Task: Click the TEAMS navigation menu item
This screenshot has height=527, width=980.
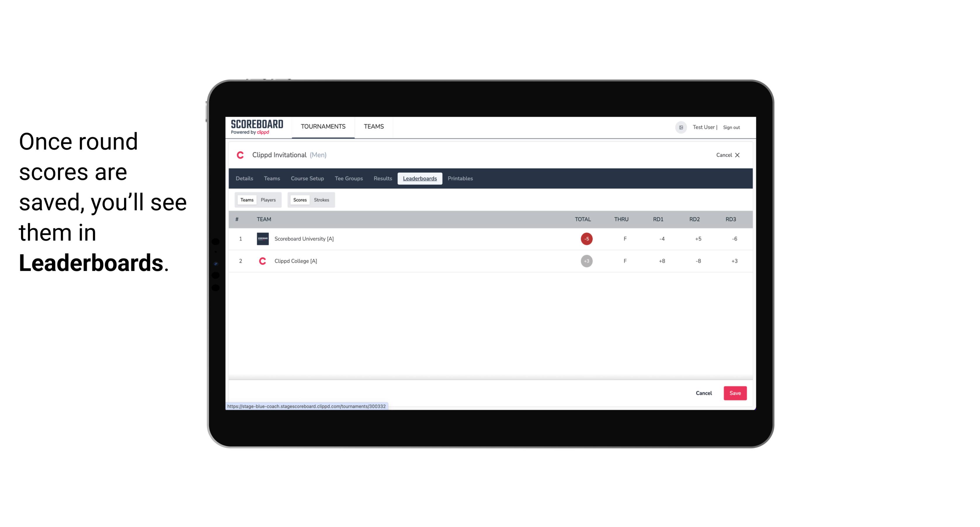Action: (x=374, y=127)
